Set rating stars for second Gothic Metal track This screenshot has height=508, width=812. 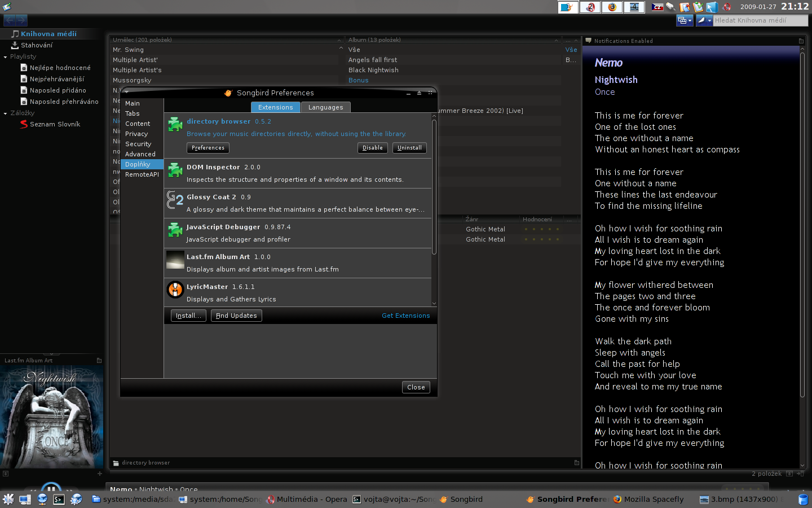541,239
